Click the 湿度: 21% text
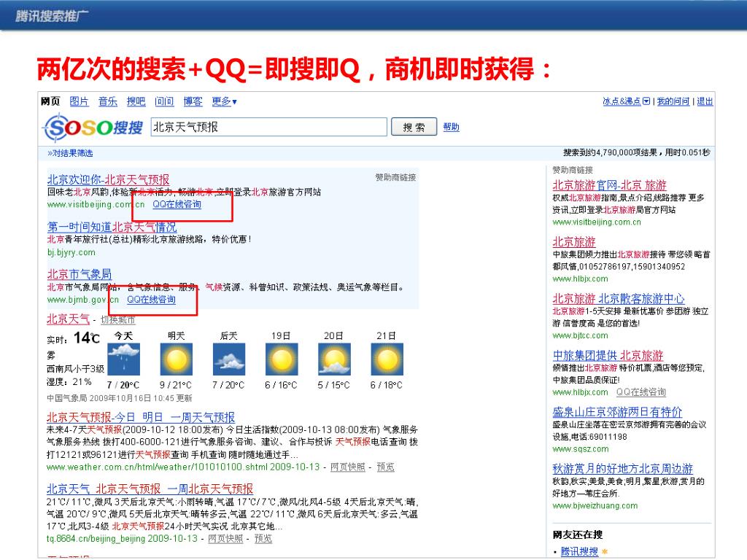Screen dimensions: 747x560 tap(69, 382)
